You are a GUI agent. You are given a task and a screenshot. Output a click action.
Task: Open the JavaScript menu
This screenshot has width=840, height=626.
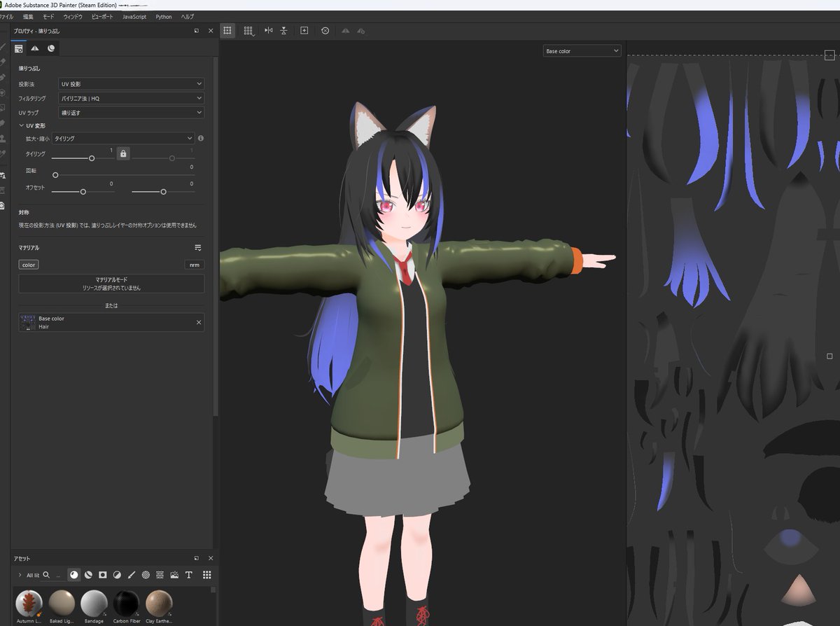134,16
